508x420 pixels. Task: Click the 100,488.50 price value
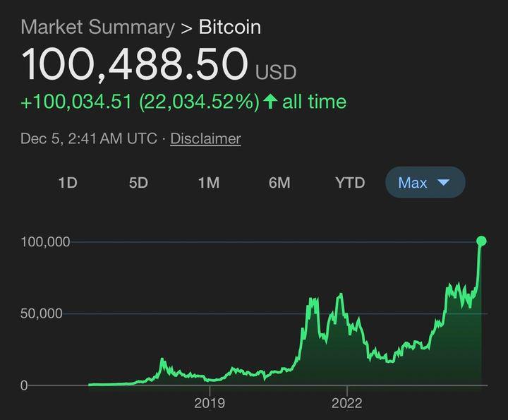pyautogui.click(x=134, y=64)
